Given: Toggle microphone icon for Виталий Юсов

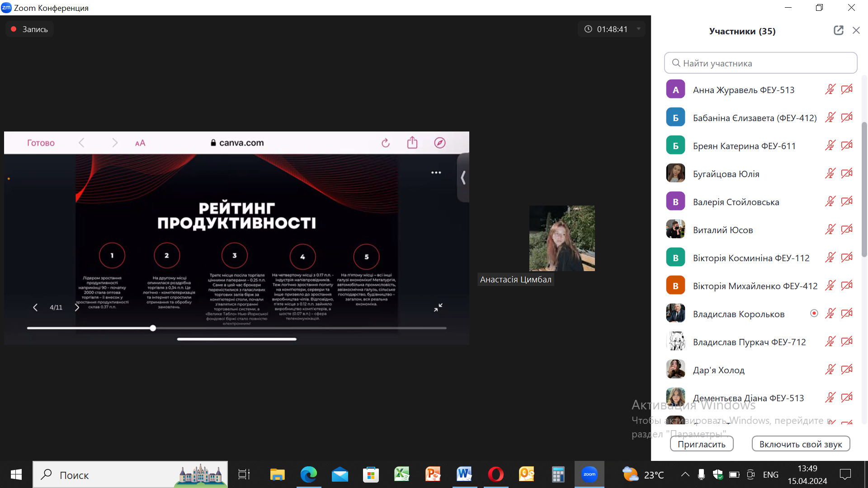Looking at the screenshot, I should [x=830, y=230].
